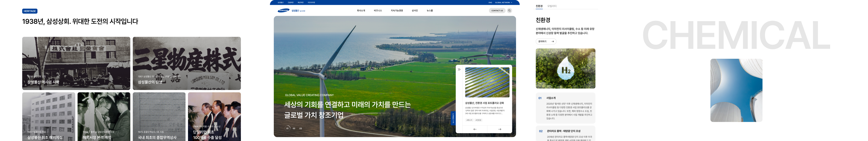Open the 해외시장 본격 개척 card
Screen dimensions: 868x141
click(x=104, y=117)
